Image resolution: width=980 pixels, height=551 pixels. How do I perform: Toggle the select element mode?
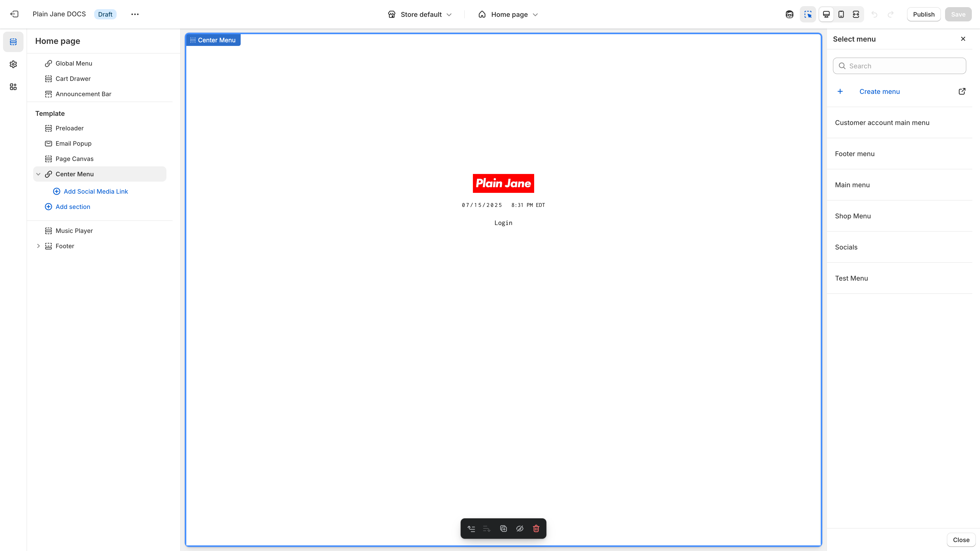pos(808,14)
